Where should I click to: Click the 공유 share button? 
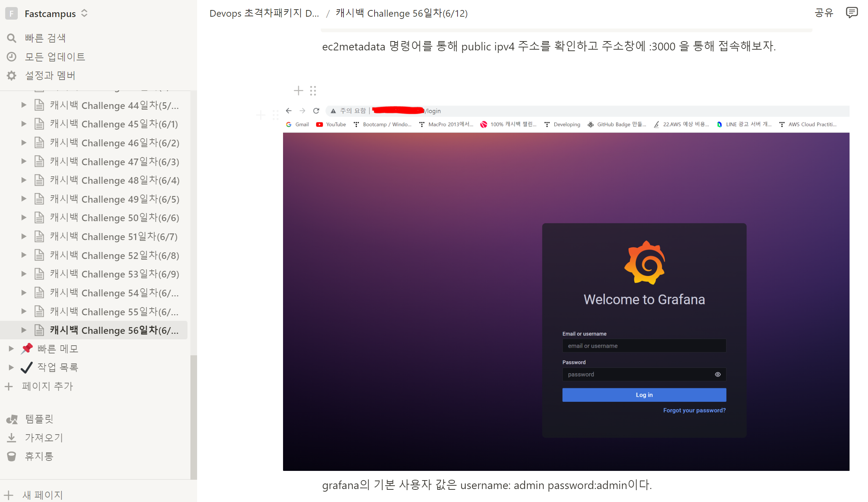(824, 13)
